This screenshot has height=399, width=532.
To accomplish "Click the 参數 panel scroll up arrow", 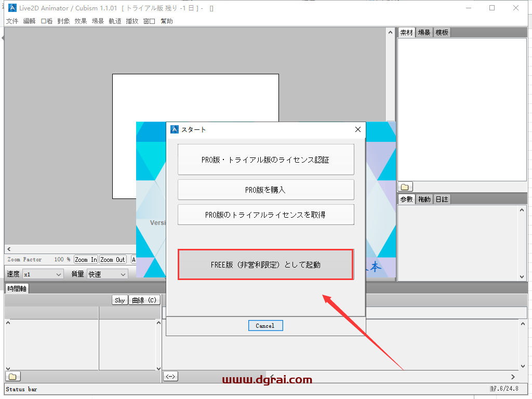I will click(522, 210).
